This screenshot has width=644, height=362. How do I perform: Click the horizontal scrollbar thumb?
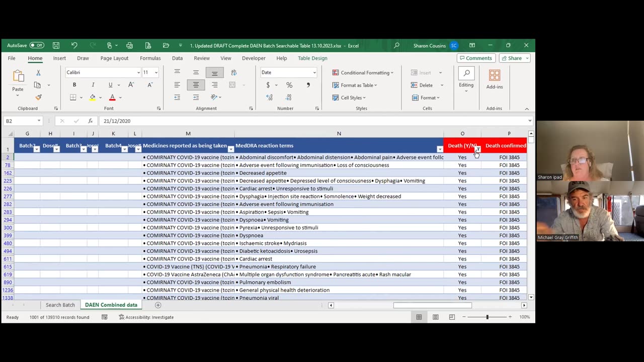[x=433, y=305]
